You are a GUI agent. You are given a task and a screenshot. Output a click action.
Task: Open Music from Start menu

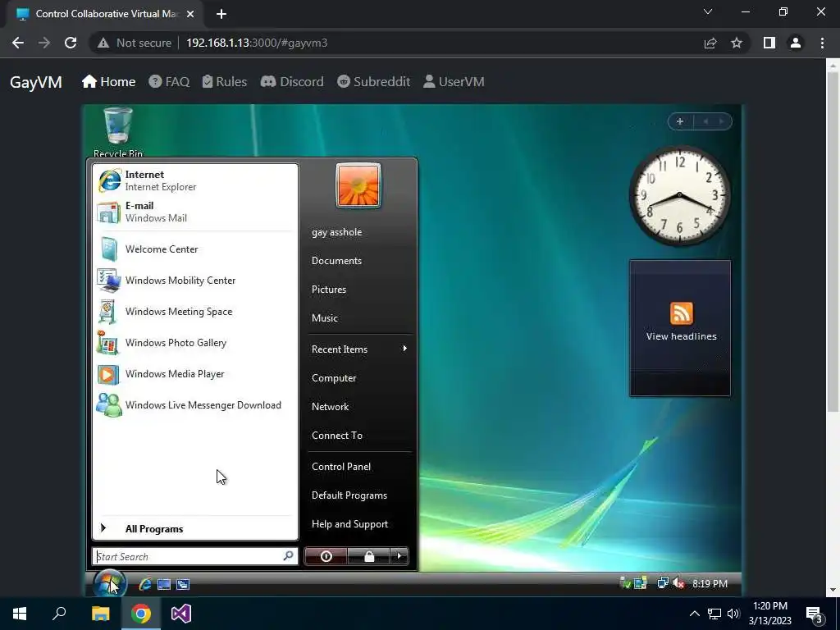(x=325, y=318)
